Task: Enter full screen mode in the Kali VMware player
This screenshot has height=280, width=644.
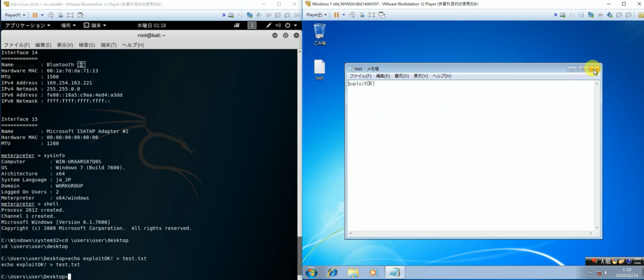Action: [70, 15]
